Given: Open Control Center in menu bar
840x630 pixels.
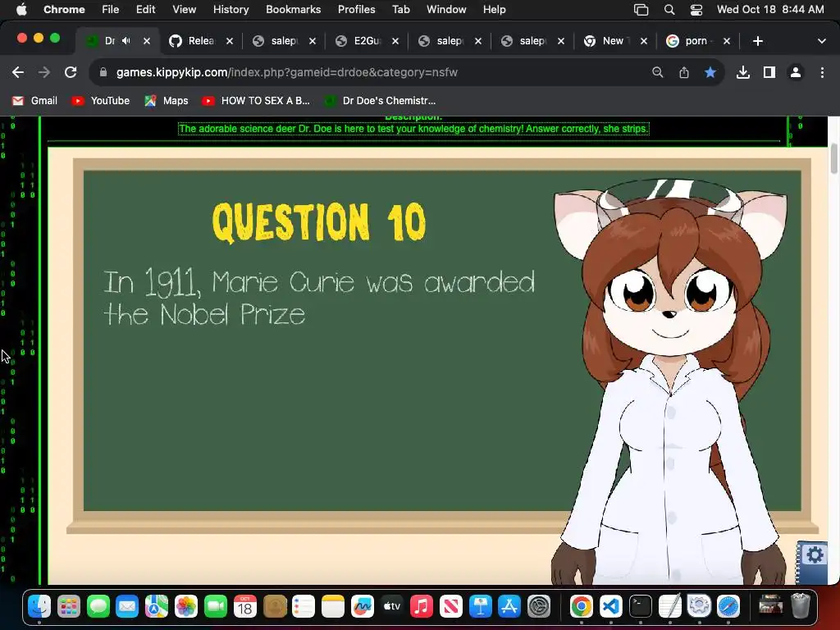Looking at the screenshot, I should [x=696, y=10].
